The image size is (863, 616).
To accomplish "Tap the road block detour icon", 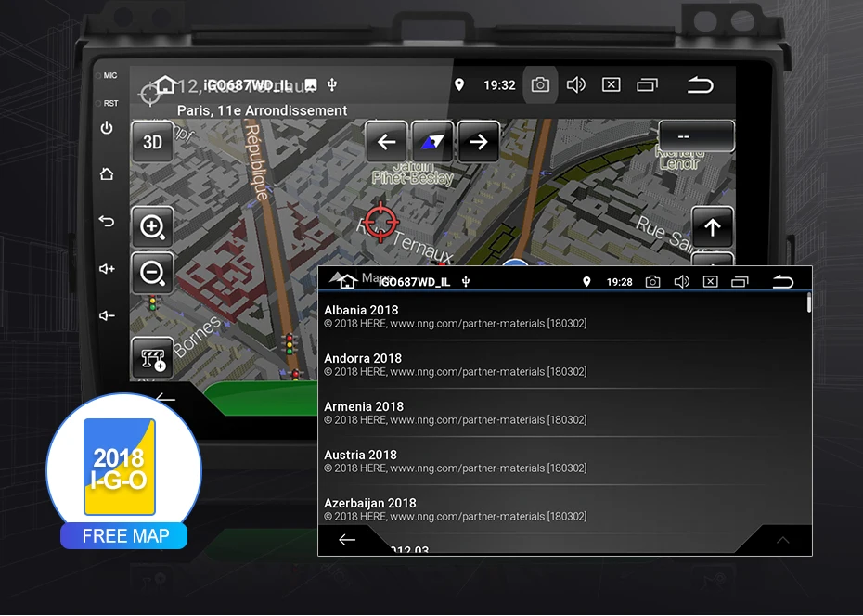I will 152,357.
